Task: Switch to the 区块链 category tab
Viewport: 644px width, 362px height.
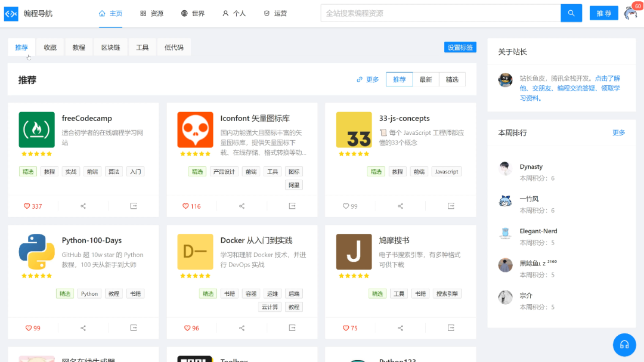Action: (110, 47)
